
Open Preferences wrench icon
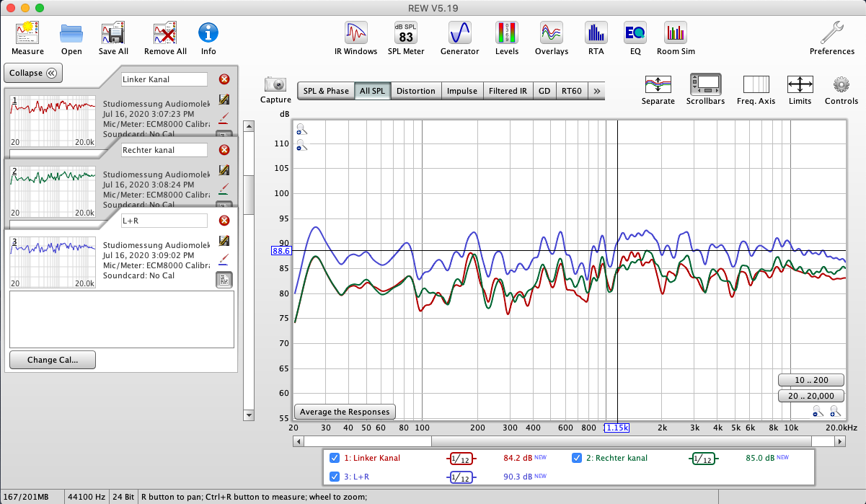coord(832,38)
